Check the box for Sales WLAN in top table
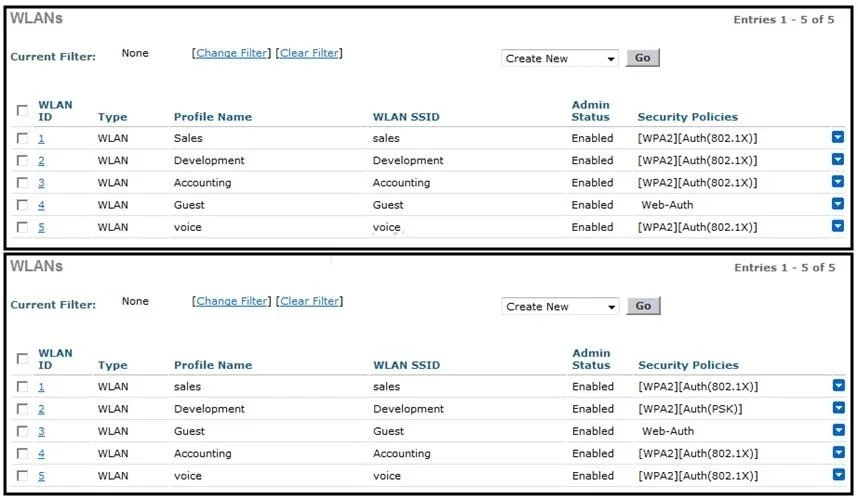Screen dimensions: 858x500 coord(22,138)
